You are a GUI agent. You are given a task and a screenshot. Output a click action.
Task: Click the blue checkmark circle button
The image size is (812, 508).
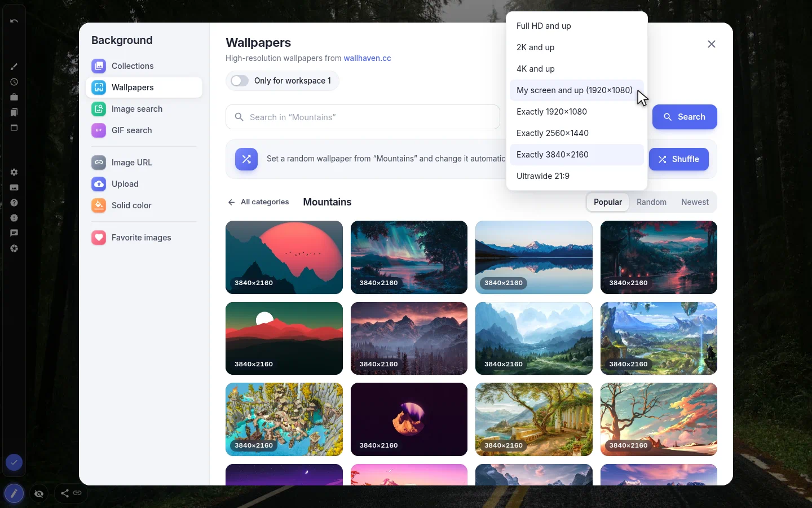click(14, 463)
